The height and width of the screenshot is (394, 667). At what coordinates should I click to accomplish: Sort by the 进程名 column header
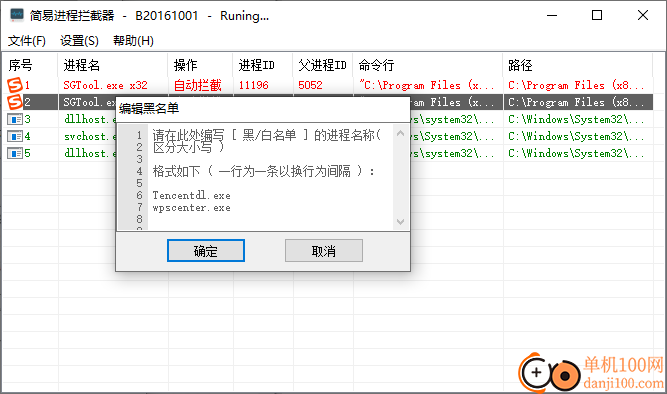tap(113, 65)
